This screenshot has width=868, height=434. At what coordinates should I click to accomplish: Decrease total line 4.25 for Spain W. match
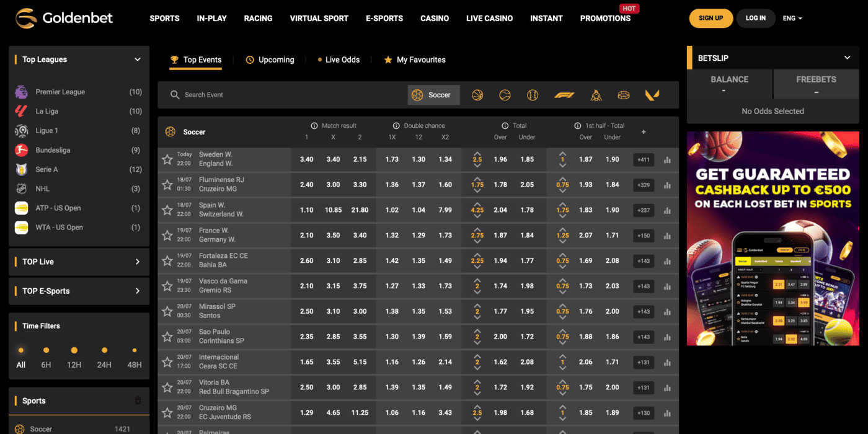point(477,217)
